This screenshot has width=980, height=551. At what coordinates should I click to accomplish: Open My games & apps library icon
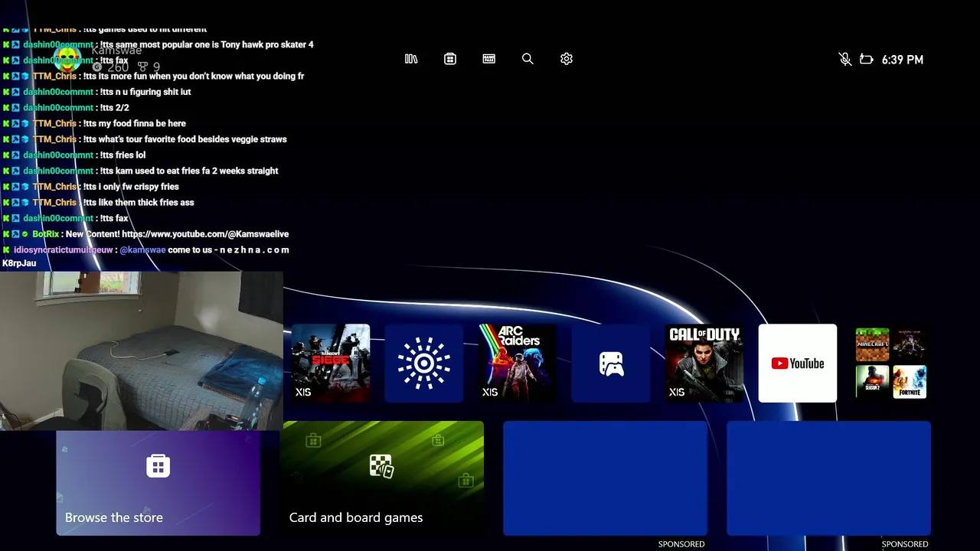click(x=411, y=59)
